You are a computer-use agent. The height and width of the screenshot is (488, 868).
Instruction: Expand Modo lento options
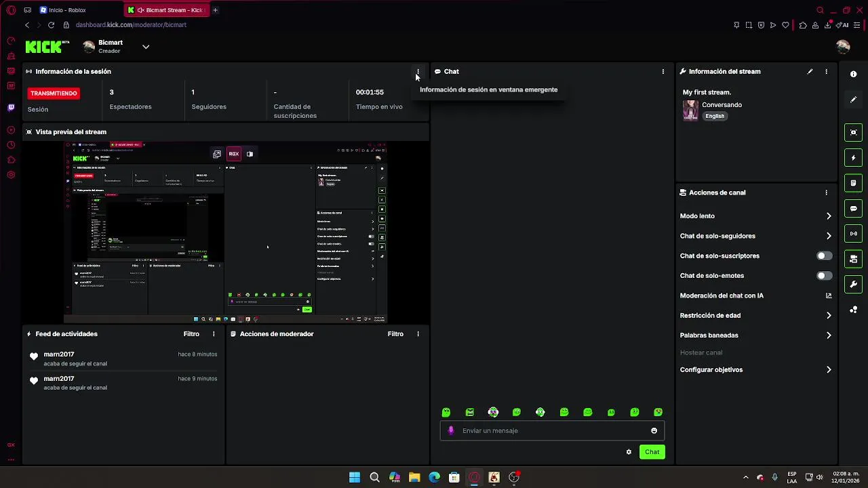coord(829,216)
